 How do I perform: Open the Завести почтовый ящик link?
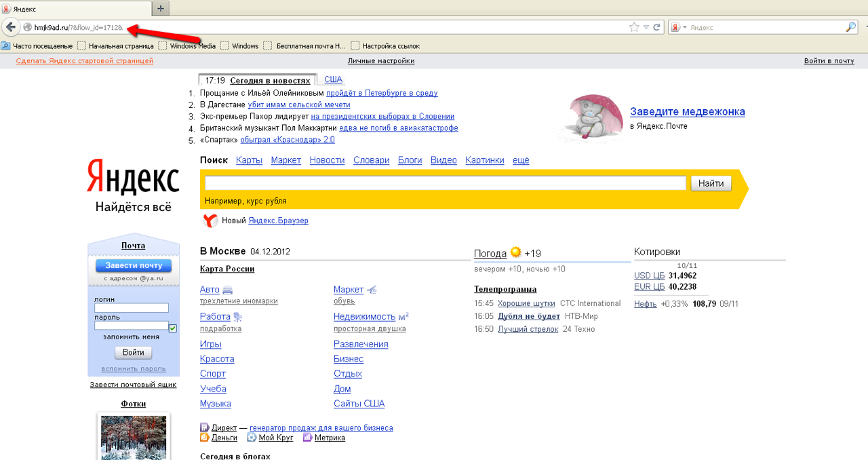pos(133,385)
